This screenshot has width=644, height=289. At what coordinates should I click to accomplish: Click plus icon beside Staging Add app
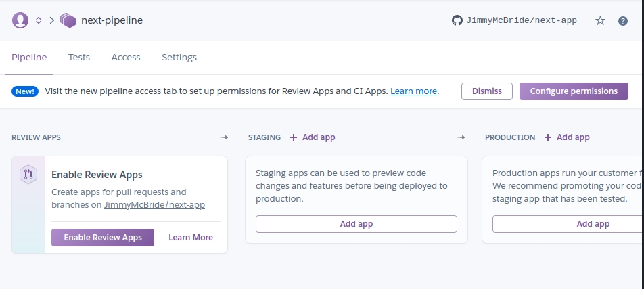[294, 137]
